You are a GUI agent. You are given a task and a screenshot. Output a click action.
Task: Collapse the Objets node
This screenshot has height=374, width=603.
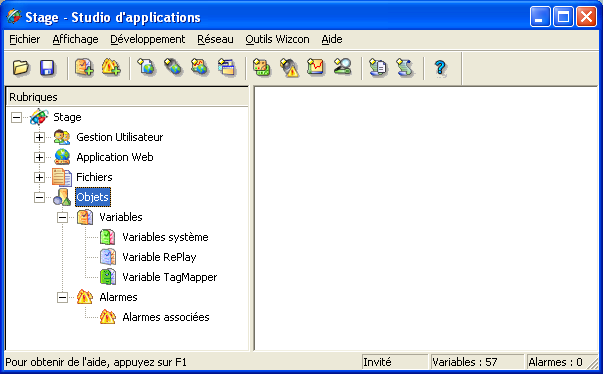[39, 198]
